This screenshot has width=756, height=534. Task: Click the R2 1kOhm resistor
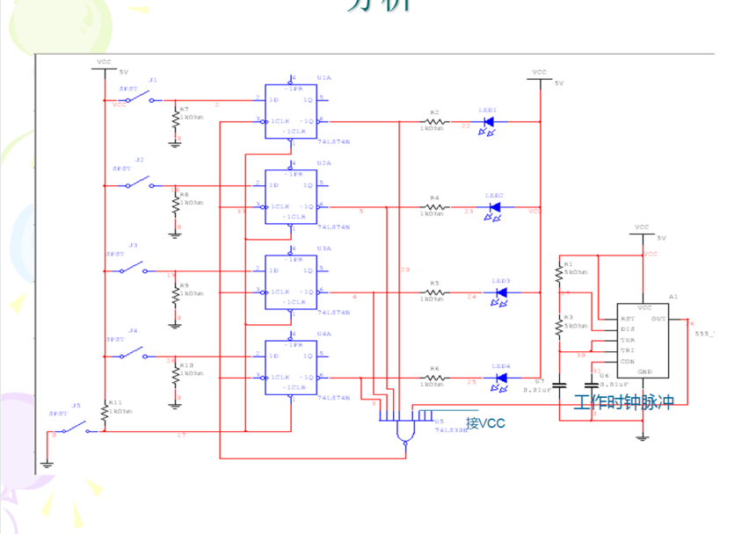433,121
